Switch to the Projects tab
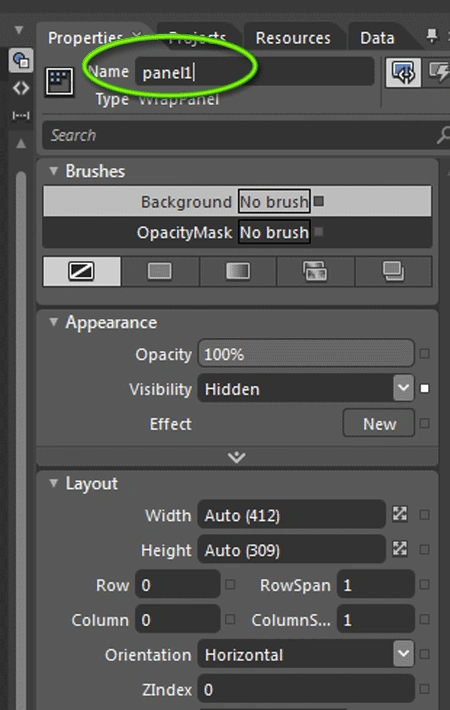Screen dimensions: 450x710 click(197, 38)
